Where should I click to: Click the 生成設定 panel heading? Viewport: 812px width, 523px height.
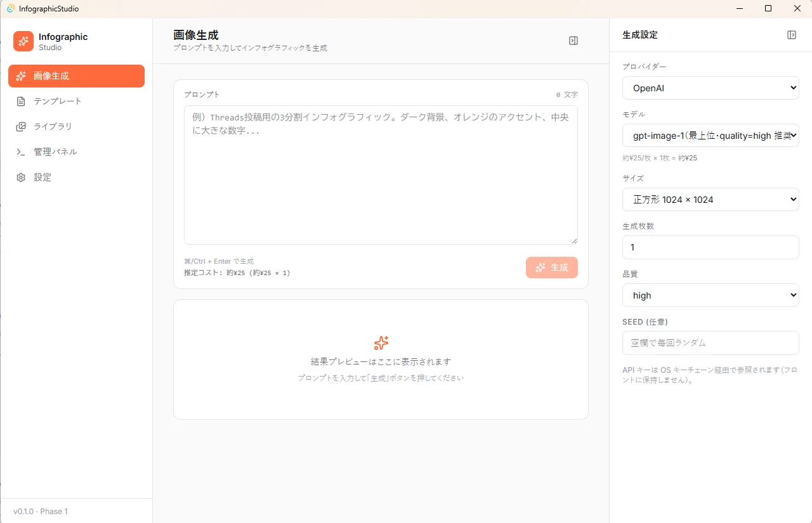pos(640,35)
